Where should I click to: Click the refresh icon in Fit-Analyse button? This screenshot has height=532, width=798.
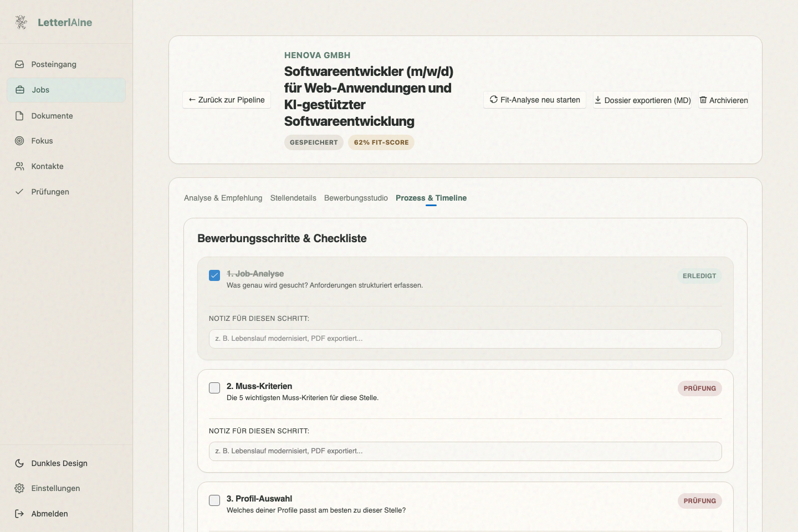494,100
